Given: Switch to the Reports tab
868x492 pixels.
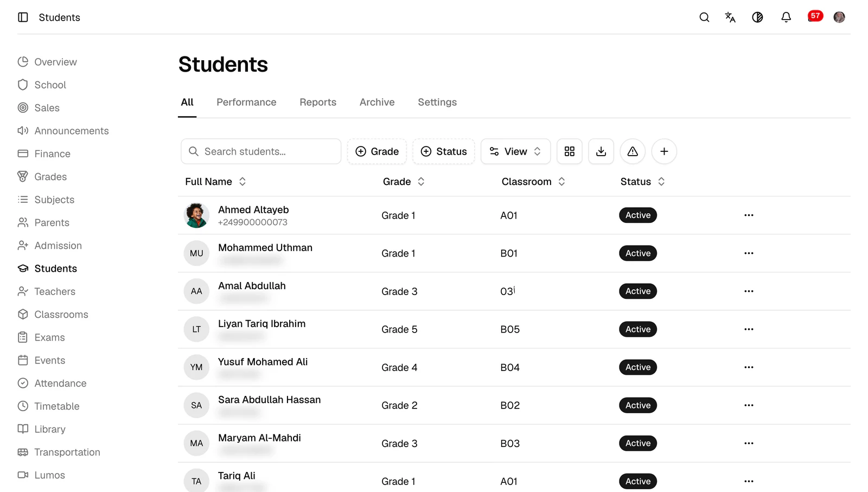Looking at the screenshot, I should (318, 102).
